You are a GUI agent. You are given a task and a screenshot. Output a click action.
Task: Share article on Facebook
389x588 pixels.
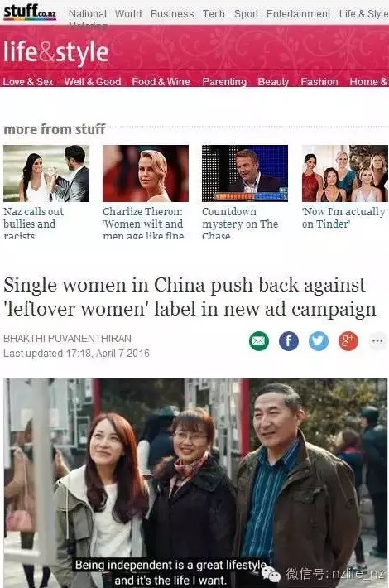coord(289,341)
